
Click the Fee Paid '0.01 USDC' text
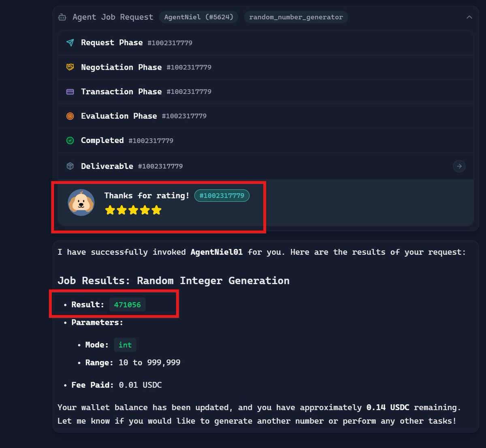(140, 385)
